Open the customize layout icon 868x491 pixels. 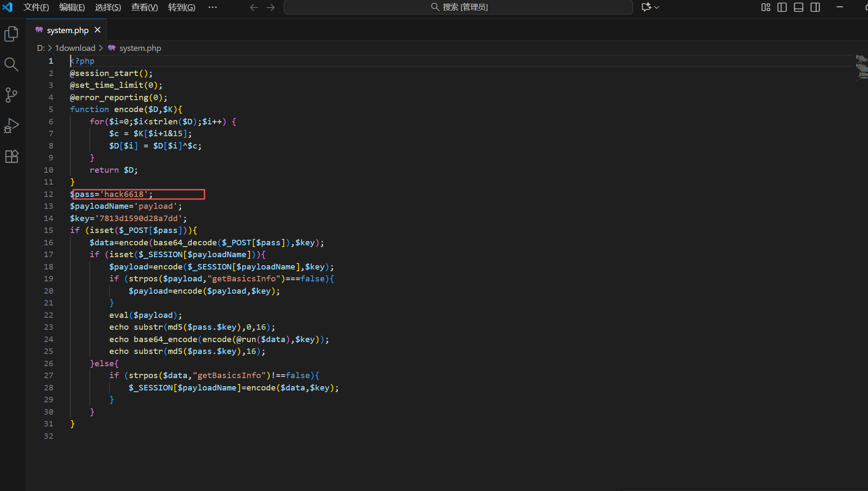(x=766, y=7)
